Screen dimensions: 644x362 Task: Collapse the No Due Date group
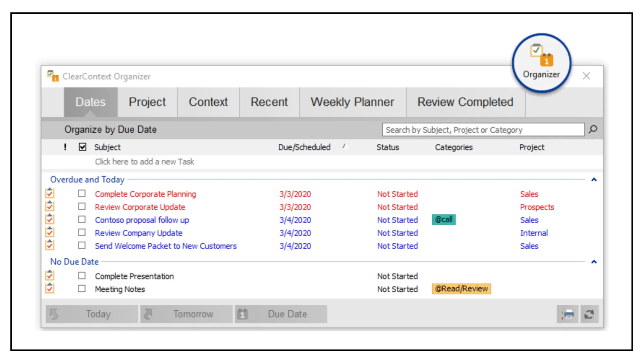594,262
